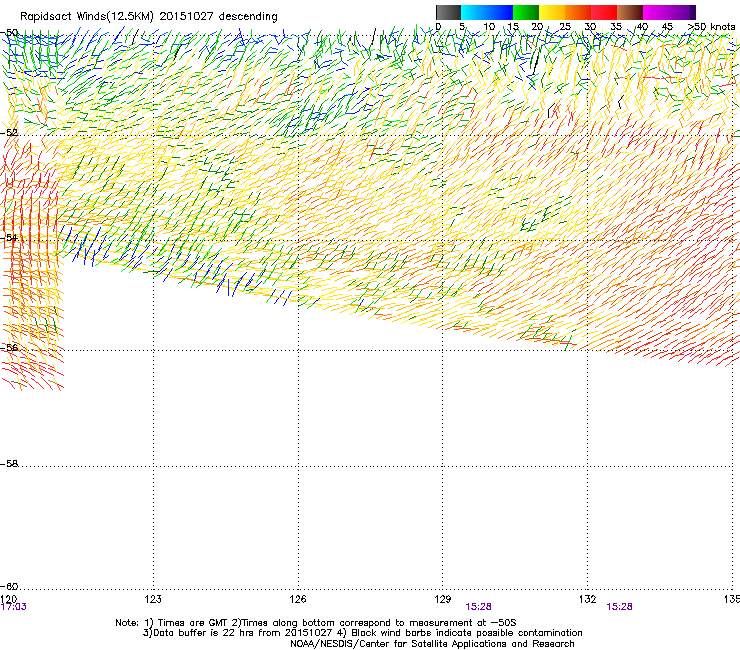Viewport: 740px width, 650px height.
Task: Click the yellow 20-25 knots legend segment
Action: (x=552, y=12)
